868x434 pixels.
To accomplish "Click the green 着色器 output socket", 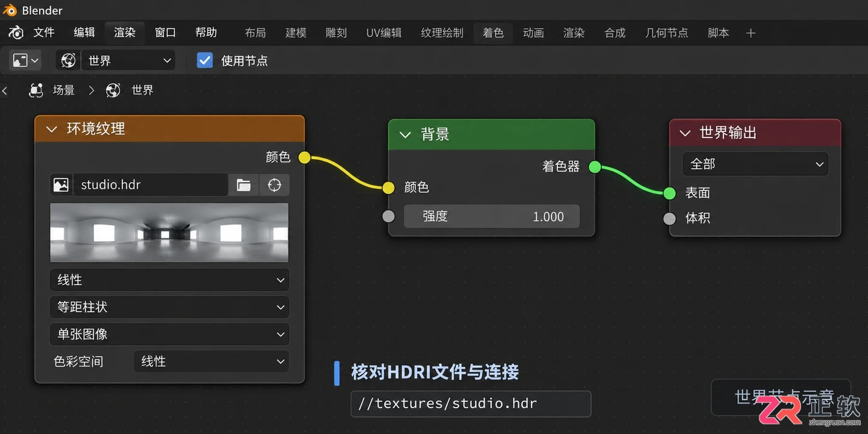I will (594, 167).
